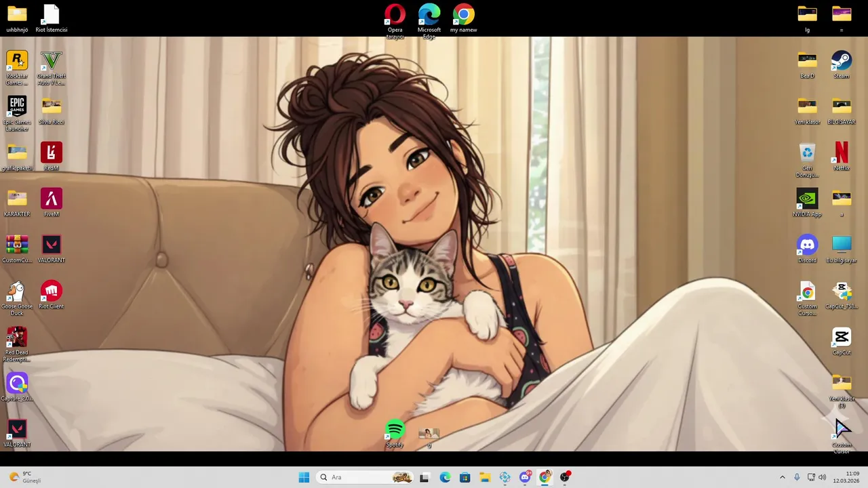
Task: Open Microsoft Store from the taskbar
Action: click(x=465, y=477)
